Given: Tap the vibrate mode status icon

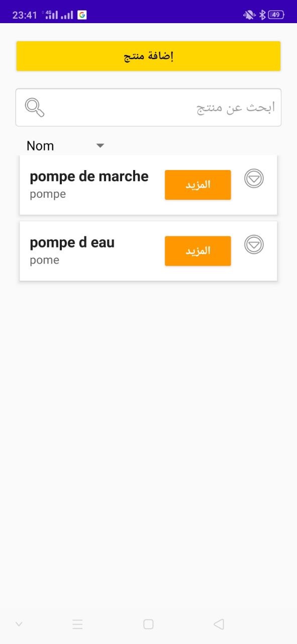Looking at the screenshot, I should point(249,15).
